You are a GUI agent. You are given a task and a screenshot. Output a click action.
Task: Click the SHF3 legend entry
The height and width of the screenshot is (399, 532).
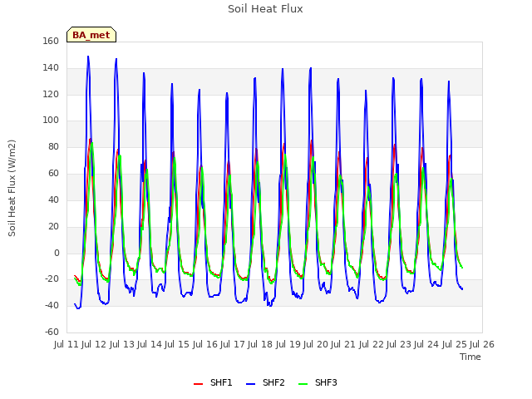318,382
